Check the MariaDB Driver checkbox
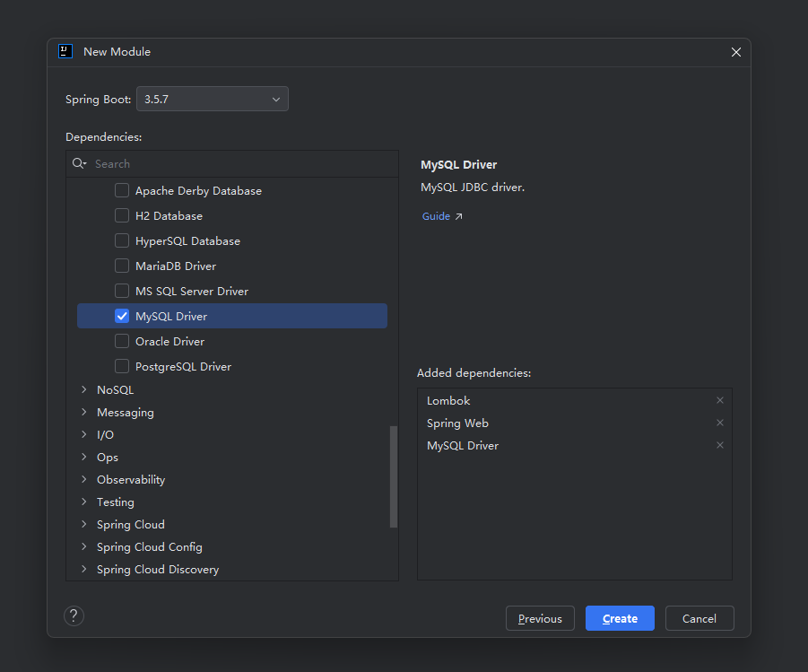808x672 pixels. pos(122,266)
